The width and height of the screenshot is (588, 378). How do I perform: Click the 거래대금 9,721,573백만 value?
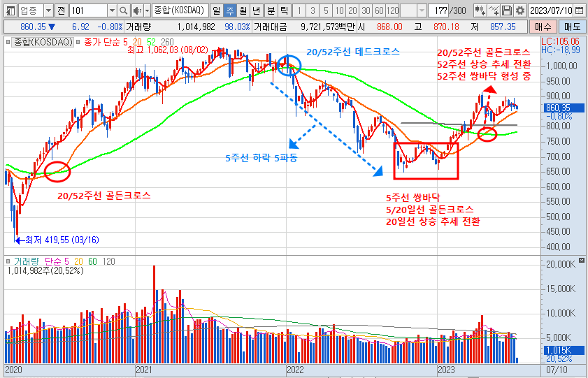pos(328,27)
